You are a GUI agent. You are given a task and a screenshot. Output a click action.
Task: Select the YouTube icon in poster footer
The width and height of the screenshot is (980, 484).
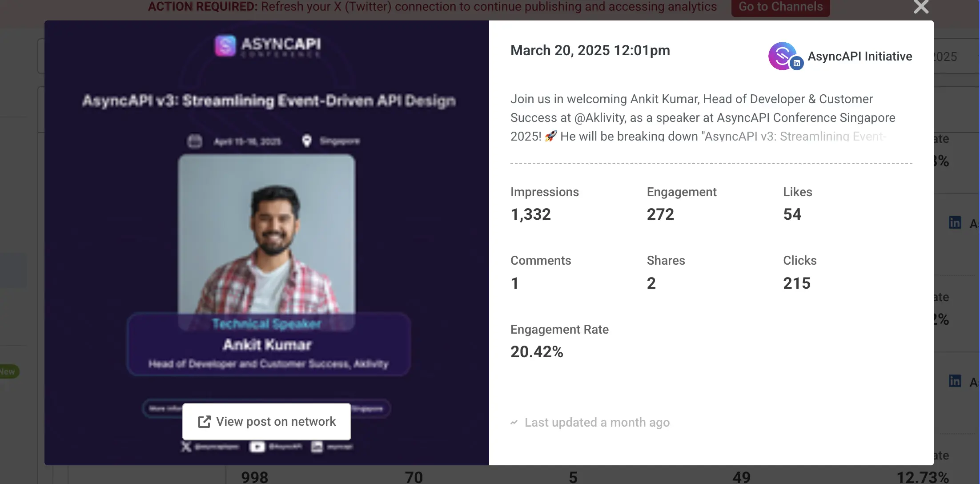click(257, 447)
